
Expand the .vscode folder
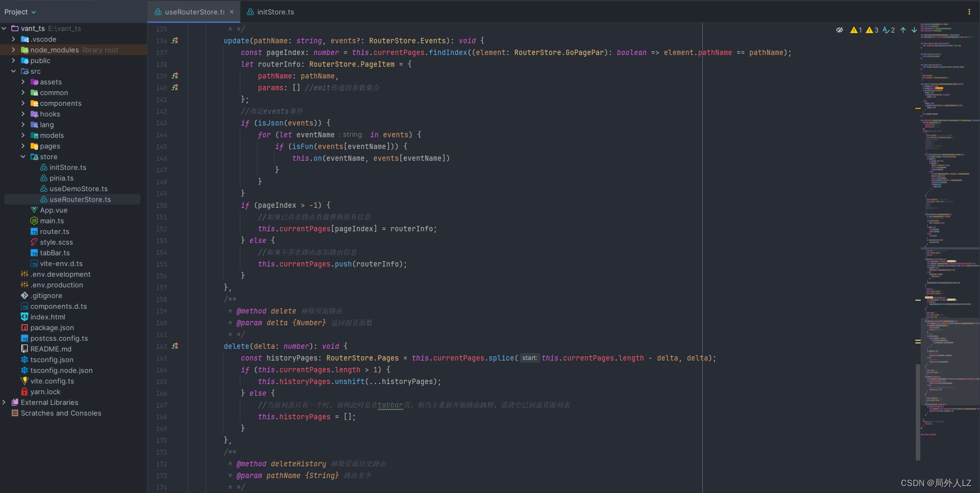click(14, 39)
